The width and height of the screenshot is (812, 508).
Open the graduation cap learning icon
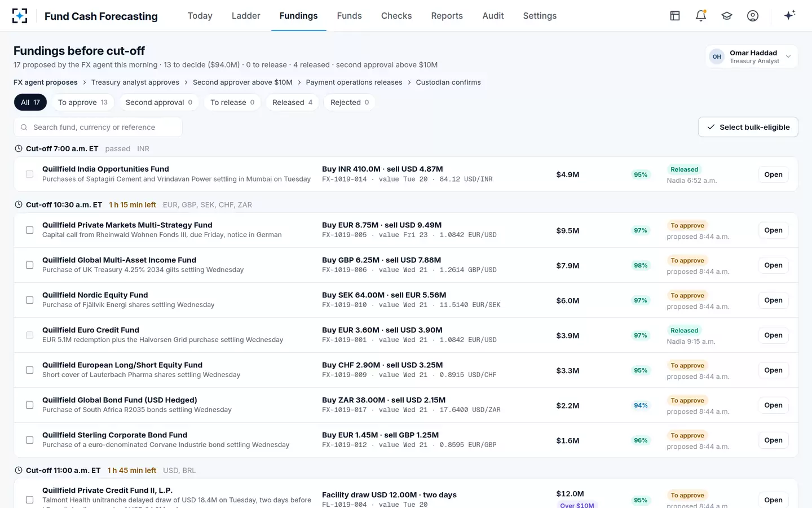pyautogui.click(x=727, y=16)
